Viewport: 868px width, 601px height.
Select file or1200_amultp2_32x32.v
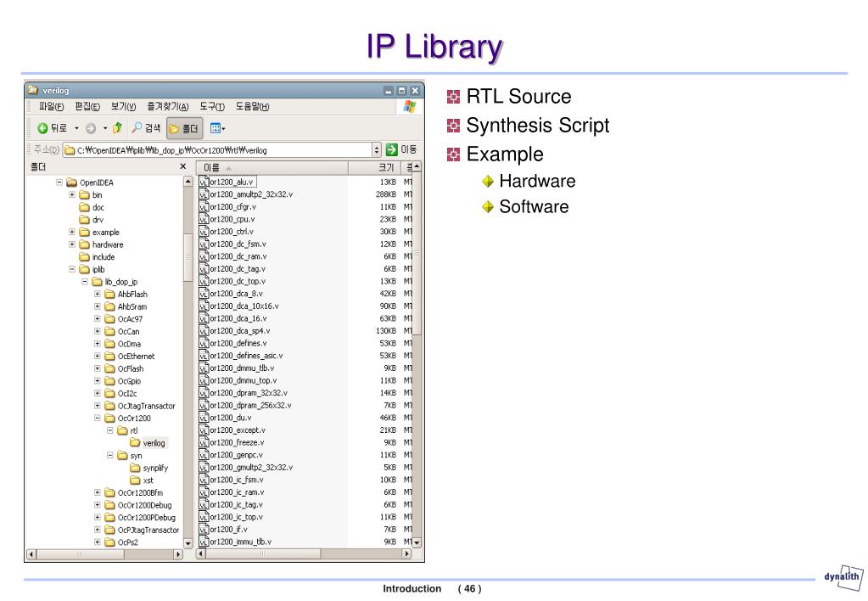(x=246, y=194)
